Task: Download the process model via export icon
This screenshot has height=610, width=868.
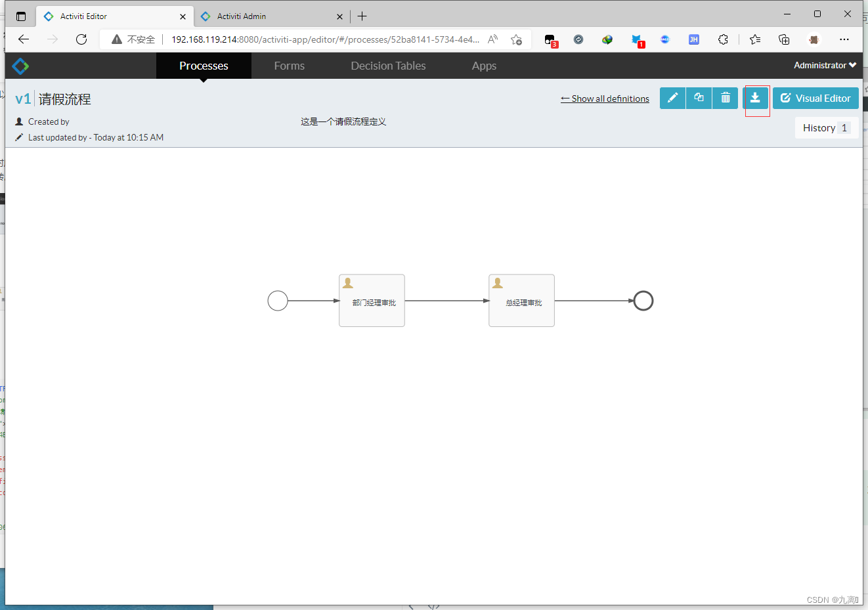Action: pyautogui.click(x=755, y=98)
